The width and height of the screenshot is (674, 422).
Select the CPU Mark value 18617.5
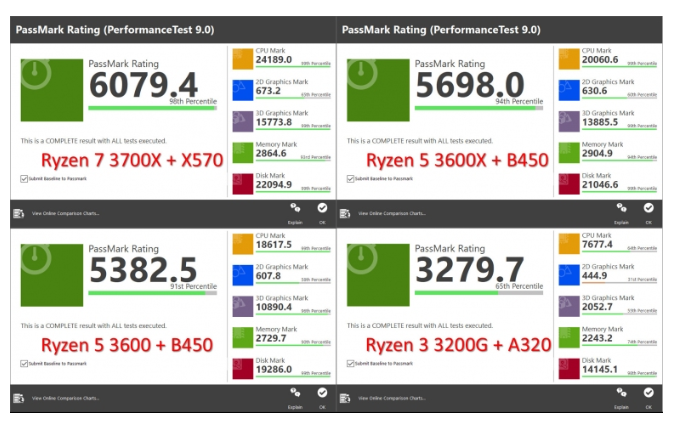[x=274, y=245]
